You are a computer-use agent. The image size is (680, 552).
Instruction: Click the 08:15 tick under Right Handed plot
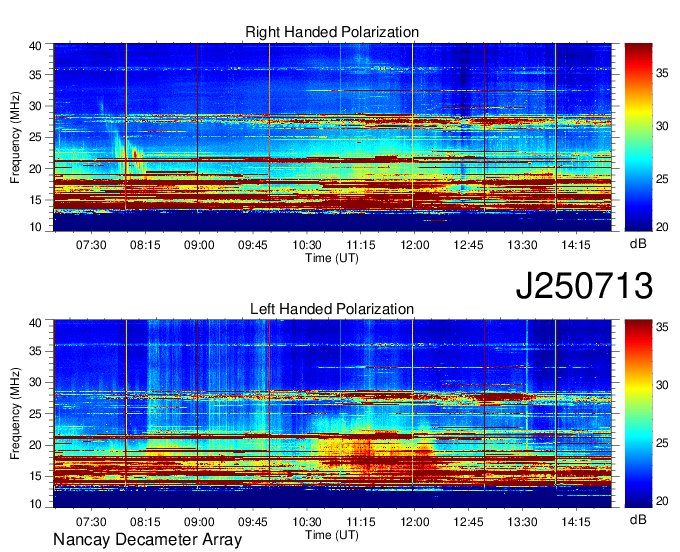[x=145, y=245]
